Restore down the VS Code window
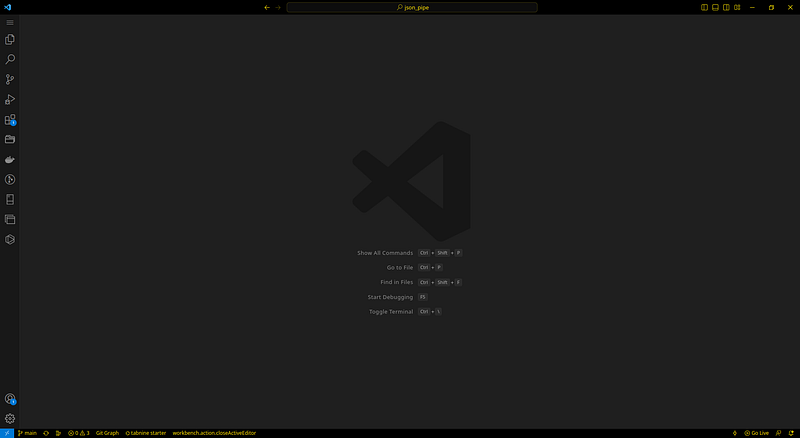 771,7
